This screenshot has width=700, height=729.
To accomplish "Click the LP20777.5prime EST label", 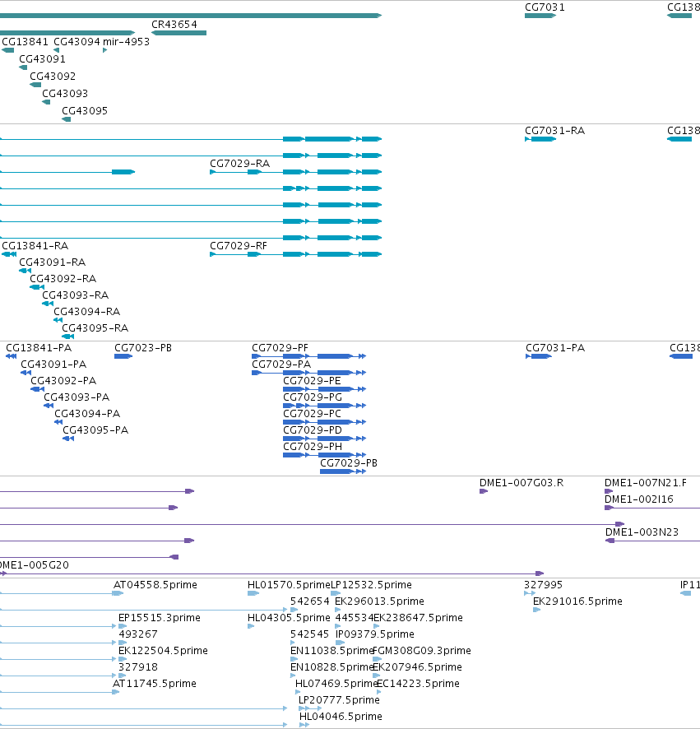I will [x=340, y=700].
